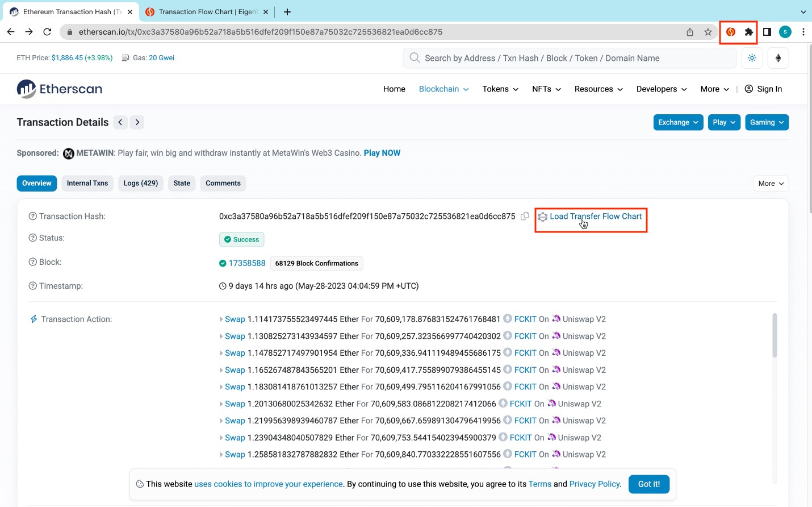Close the Transaction Flow Chart tab
Screen dimensions: 812x507
265,11
